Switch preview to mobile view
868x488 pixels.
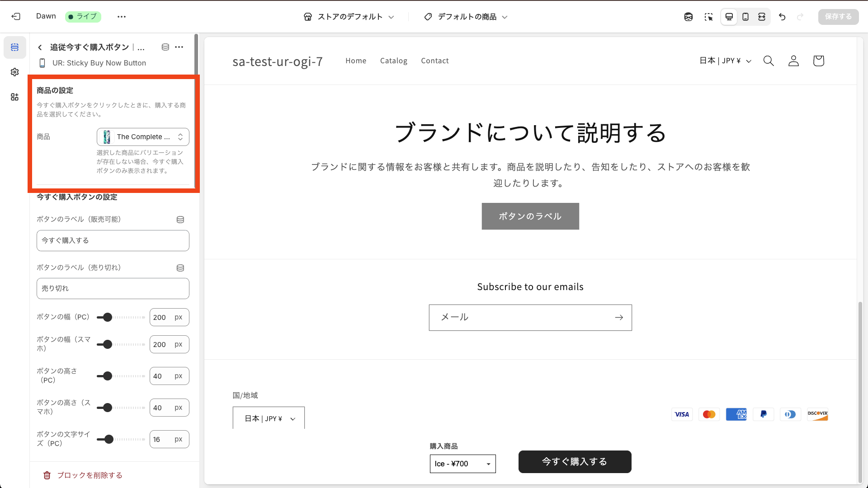coord(745,17)
